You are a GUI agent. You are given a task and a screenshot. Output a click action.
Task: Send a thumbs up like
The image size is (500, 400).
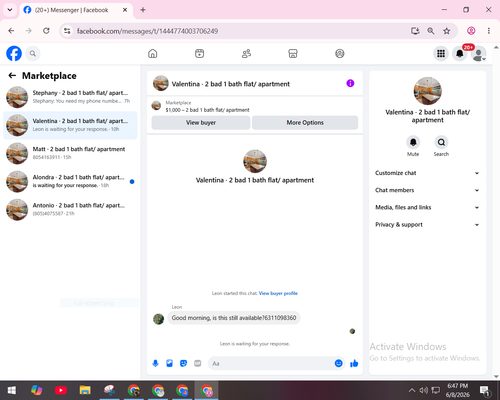click(x=354, y=363)
